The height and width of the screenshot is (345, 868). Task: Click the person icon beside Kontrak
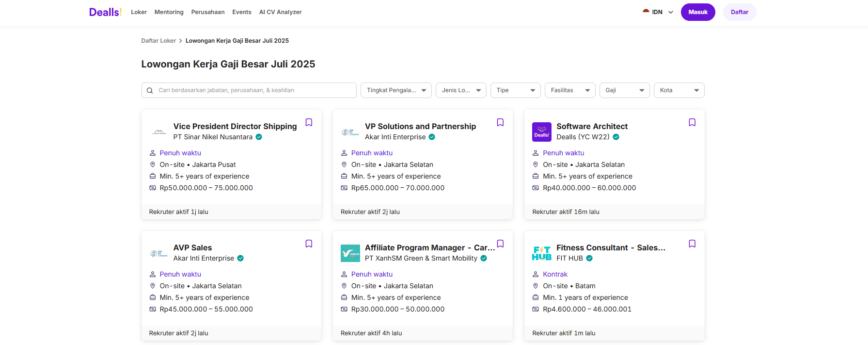(536, 274)
